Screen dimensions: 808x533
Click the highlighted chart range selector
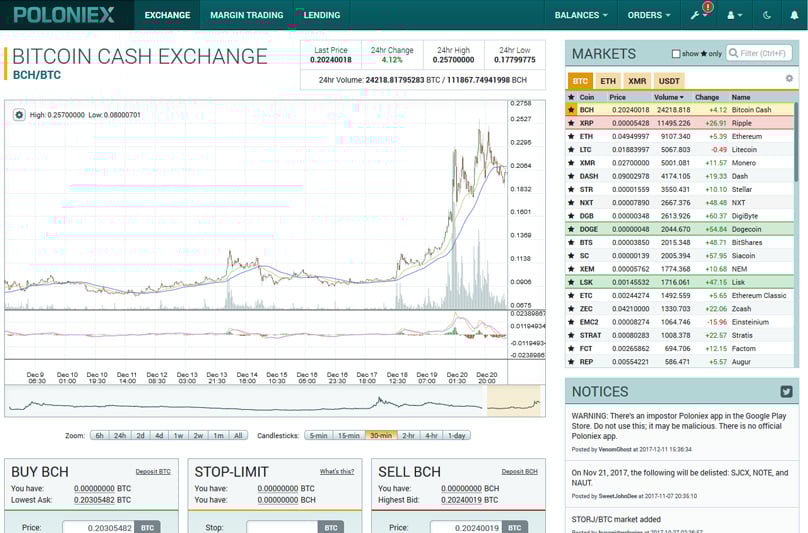pos(513,401)
